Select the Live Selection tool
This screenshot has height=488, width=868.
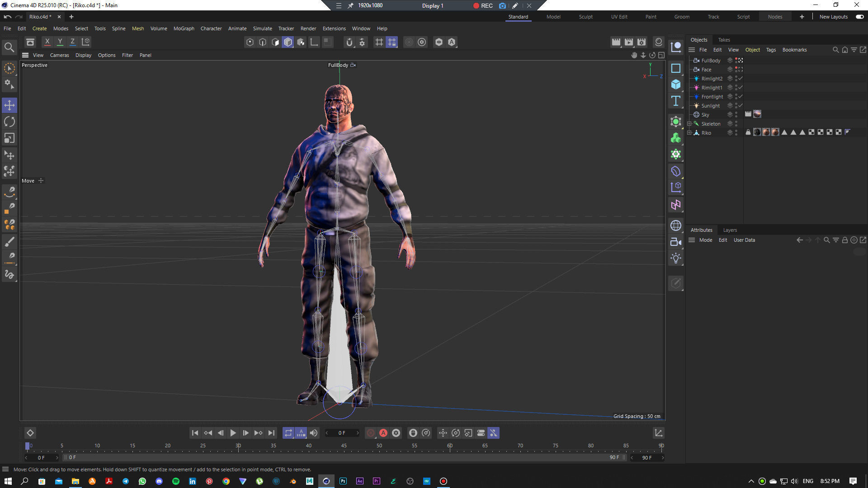(x=9, y=68)
